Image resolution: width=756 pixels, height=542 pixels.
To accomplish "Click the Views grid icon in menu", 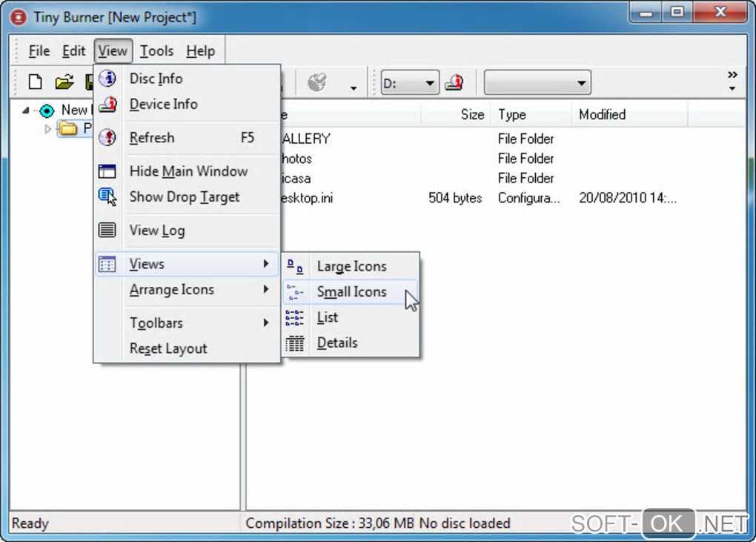I will pos(107,264).
